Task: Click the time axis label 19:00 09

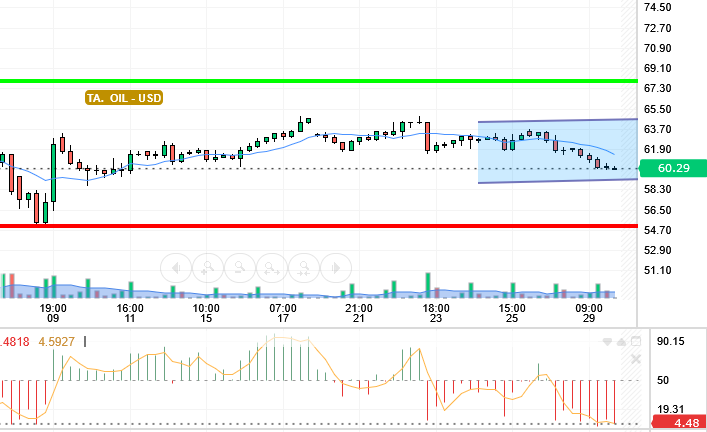Action: [53, 313]
